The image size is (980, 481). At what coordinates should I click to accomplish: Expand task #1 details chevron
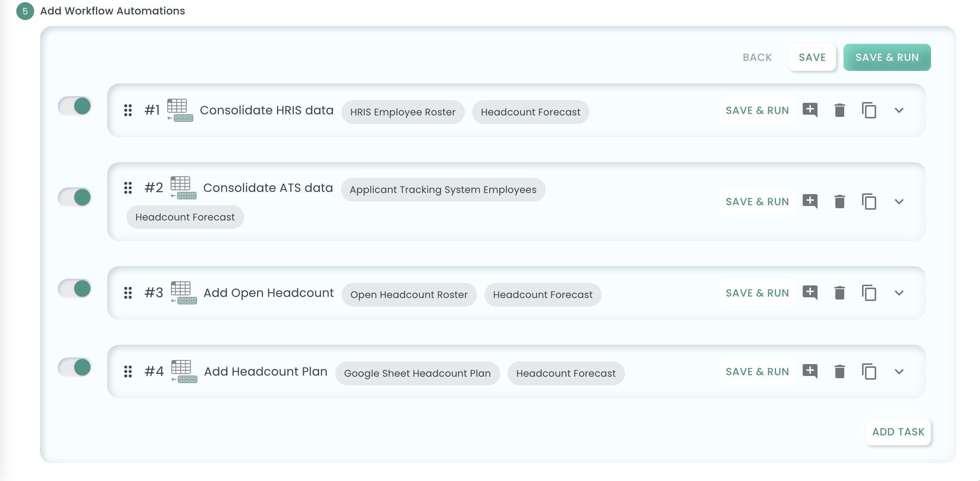point(899,110)
